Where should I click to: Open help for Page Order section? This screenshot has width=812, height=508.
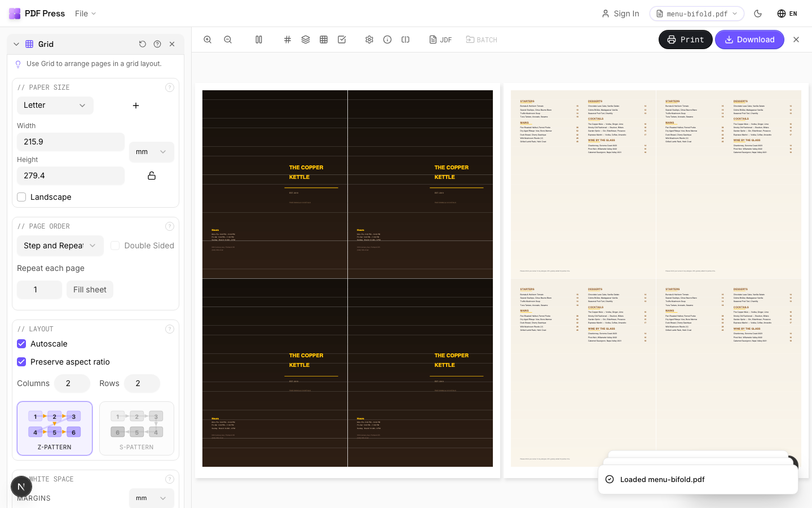pos(170,226)
